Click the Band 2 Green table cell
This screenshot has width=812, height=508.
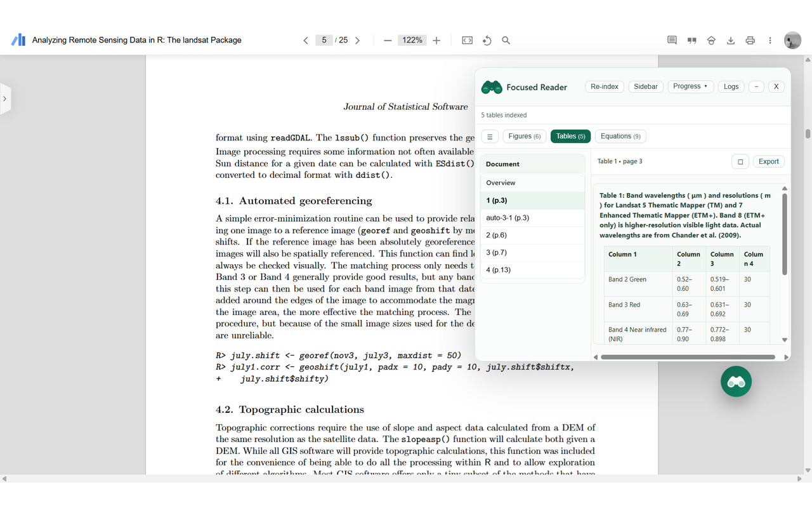click(638, 284)
